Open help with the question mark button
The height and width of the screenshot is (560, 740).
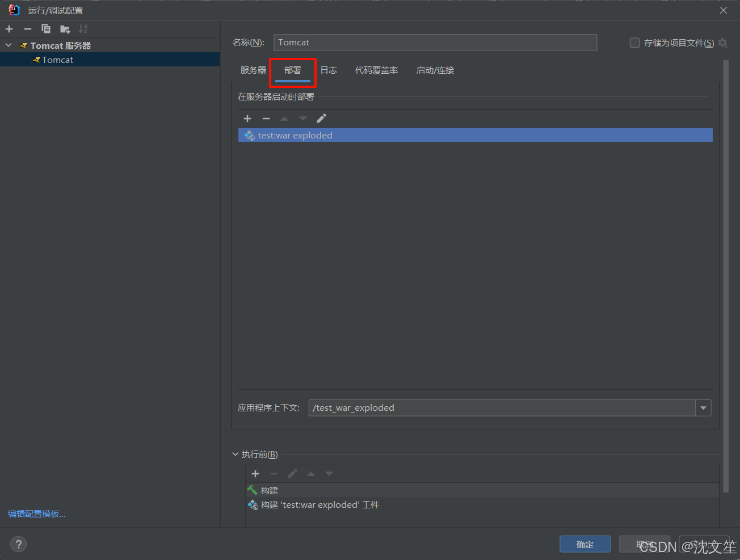point(19,544)
